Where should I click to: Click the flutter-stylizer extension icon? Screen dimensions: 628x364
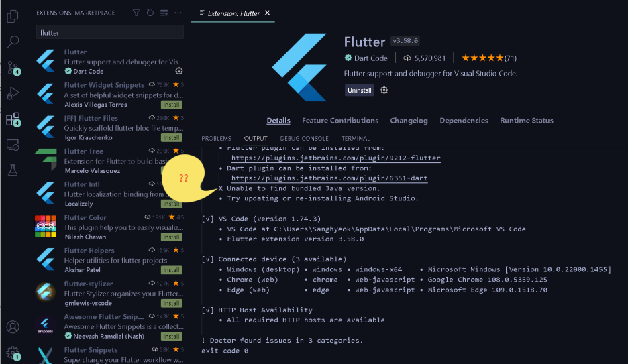[x=46, y=292]
